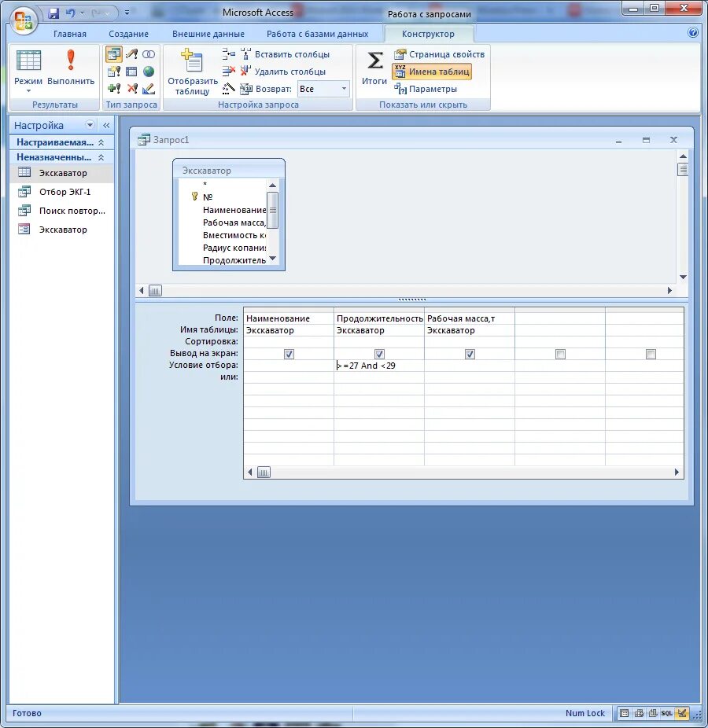Choose the Update query type icon

(131, 54)
